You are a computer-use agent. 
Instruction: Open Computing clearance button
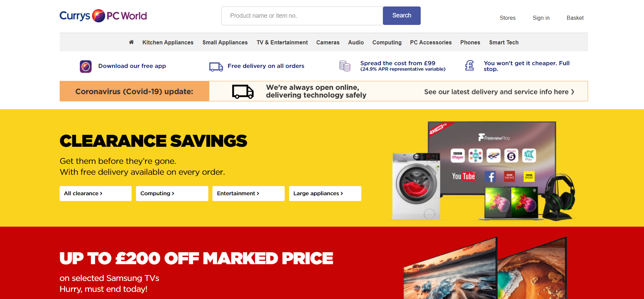[172, 194]
